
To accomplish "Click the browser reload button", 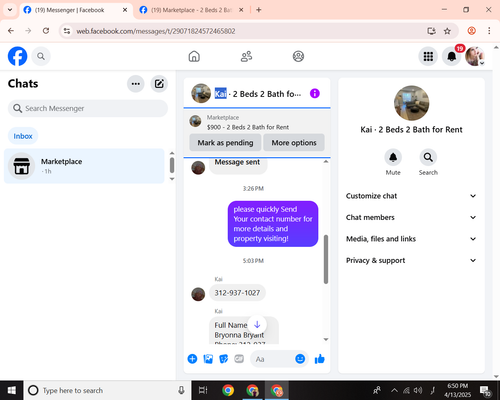I will tap(46, 31).
